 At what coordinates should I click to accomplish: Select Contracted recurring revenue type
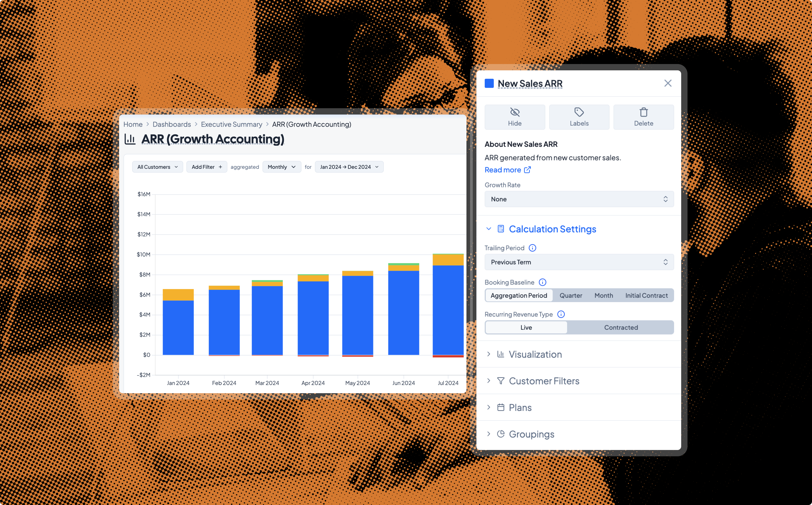[x=621, y=327]
